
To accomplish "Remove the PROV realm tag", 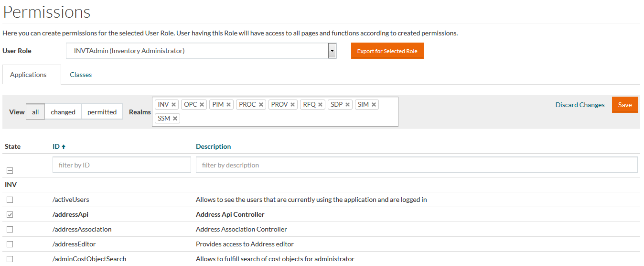I will [292, 105].
